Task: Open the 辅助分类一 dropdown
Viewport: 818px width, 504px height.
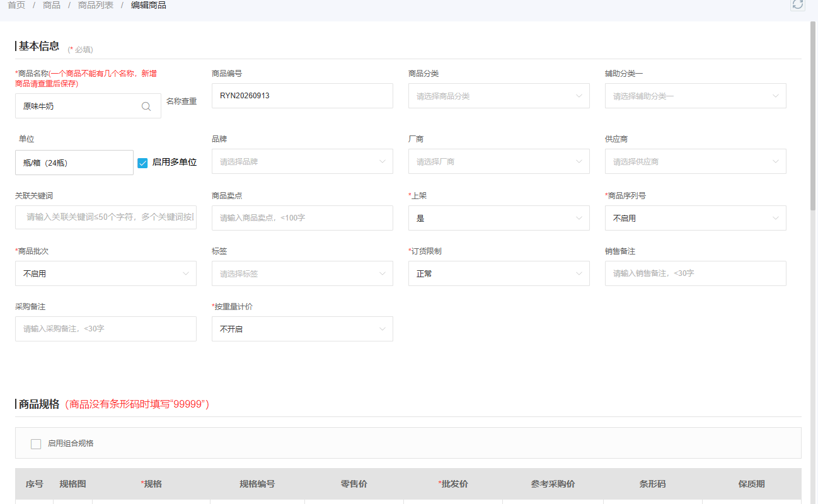Action: point(696,96)
